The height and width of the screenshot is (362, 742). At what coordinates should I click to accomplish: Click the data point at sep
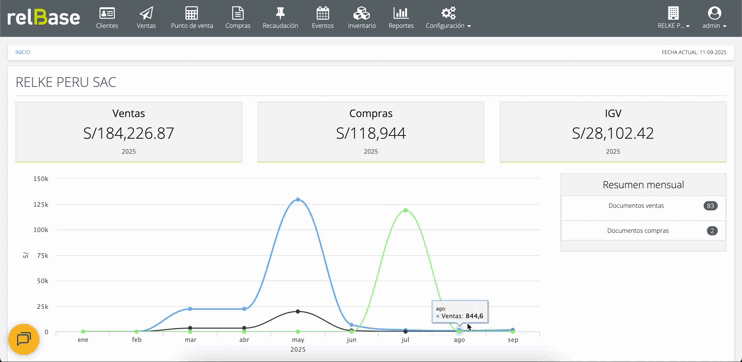pyautogui.click(x=513, y=330)
